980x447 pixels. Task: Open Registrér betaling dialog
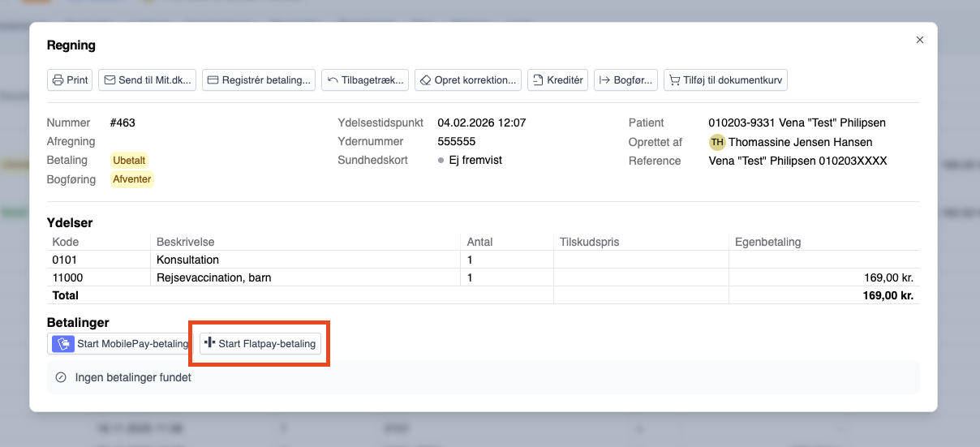click(259, 80)
